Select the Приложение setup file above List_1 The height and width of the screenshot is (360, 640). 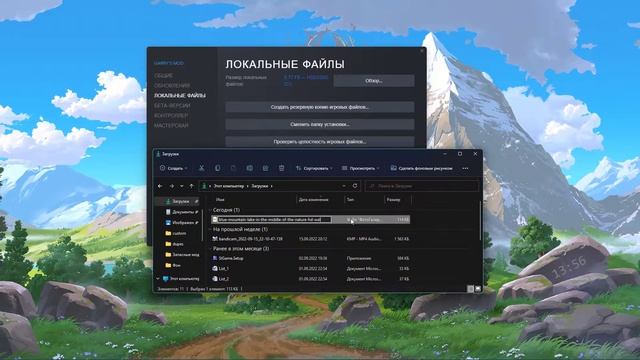point(311,258)
